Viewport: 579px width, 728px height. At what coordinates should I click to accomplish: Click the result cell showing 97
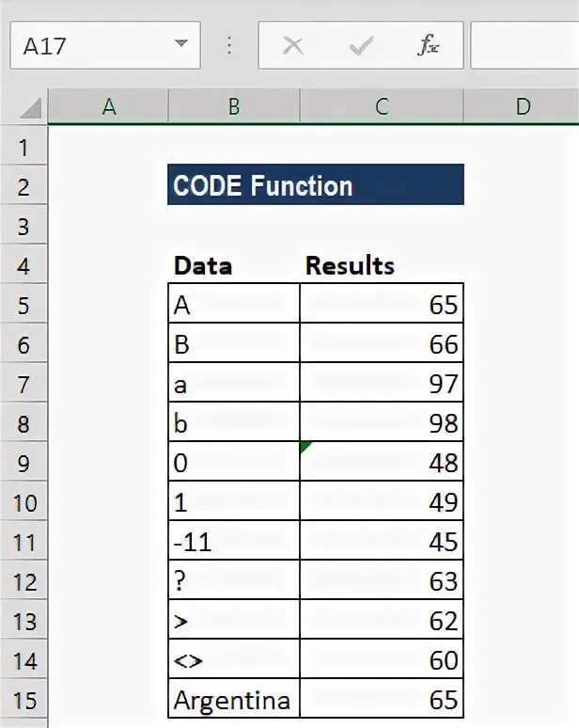point(382,384)
